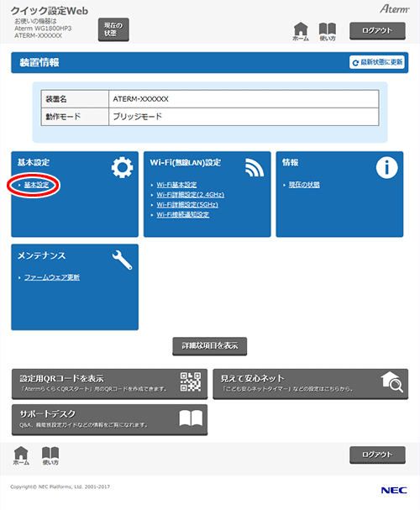The image size is (420, 510).
Task: Open Wi-Fi詳細設定(5GHz) link
Action: [187, 204]
